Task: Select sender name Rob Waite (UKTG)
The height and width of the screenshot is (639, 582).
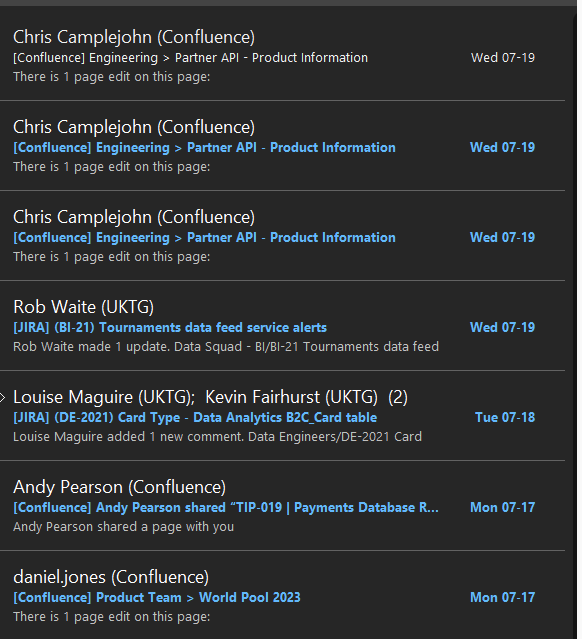Action: (84, 307)
